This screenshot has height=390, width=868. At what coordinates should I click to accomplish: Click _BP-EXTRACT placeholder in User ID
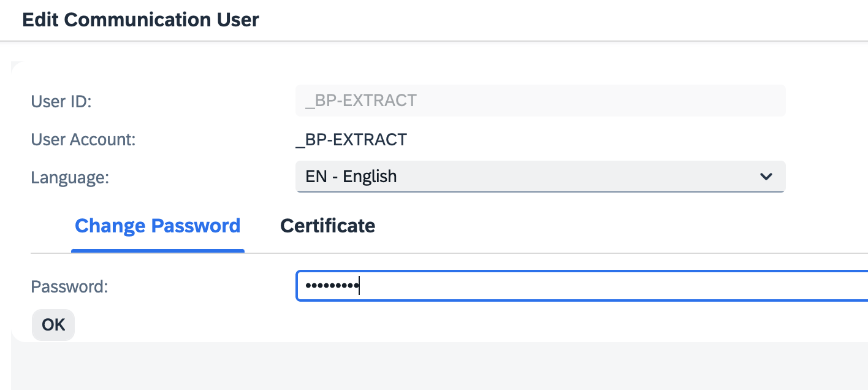coord(360,100)
